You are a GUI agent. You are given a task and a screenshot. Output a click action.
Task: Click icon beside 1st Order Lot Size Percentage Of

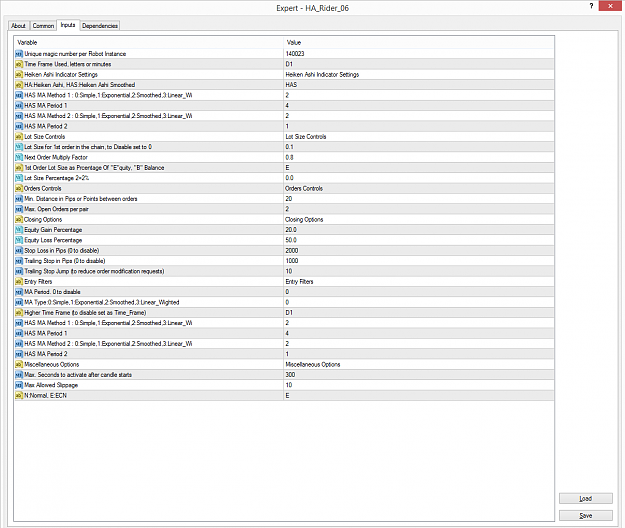(19, 168)
